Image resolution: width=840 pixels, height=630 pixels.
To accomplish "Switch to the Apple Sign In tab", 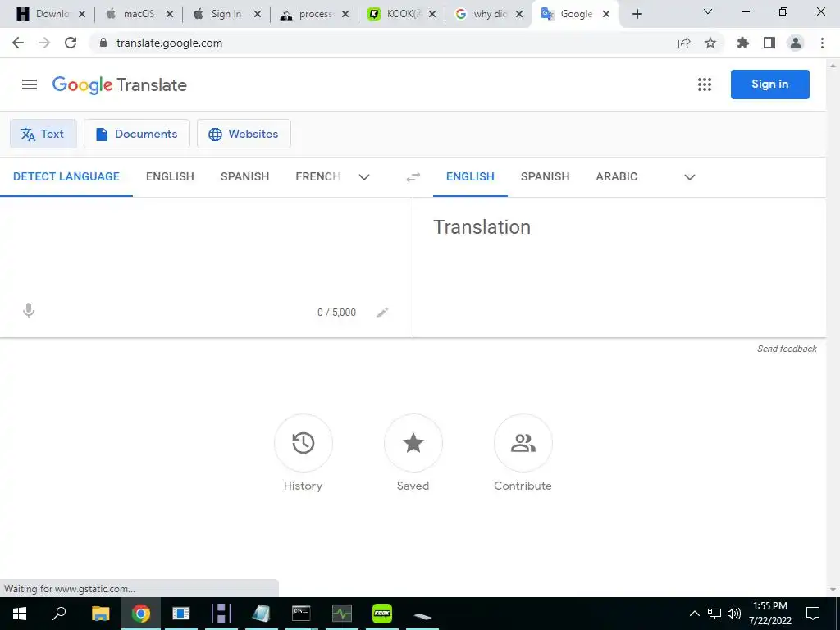I will 226,14.
